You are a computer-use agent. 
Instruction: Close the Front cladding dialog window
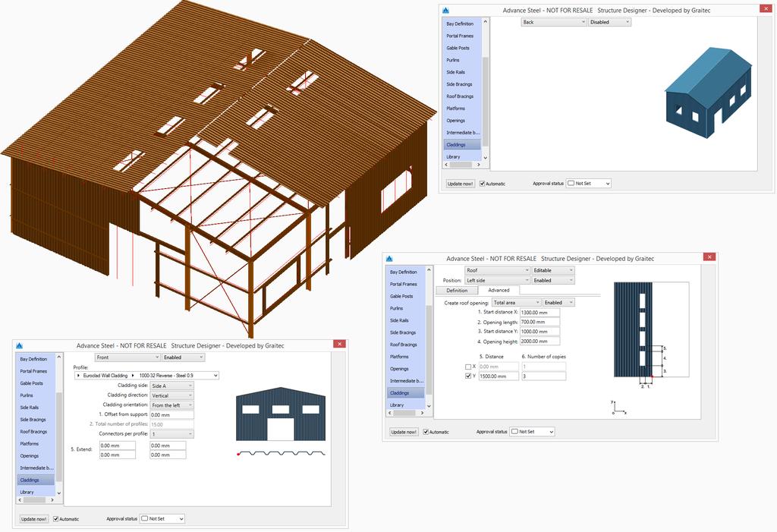click(339, 344)
